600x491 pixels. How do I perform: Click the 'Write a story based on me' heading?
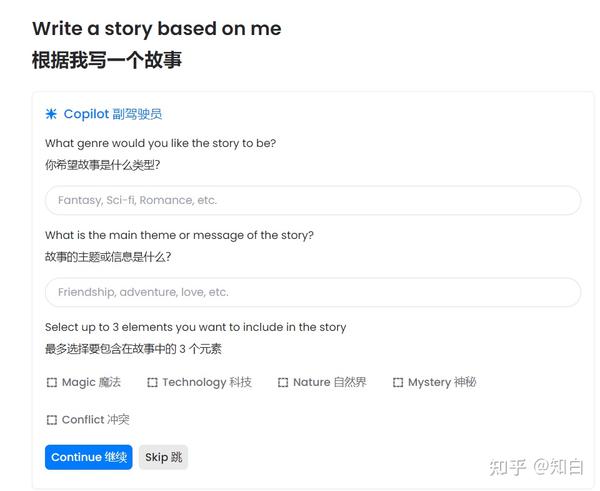click(x=157, y=29)
